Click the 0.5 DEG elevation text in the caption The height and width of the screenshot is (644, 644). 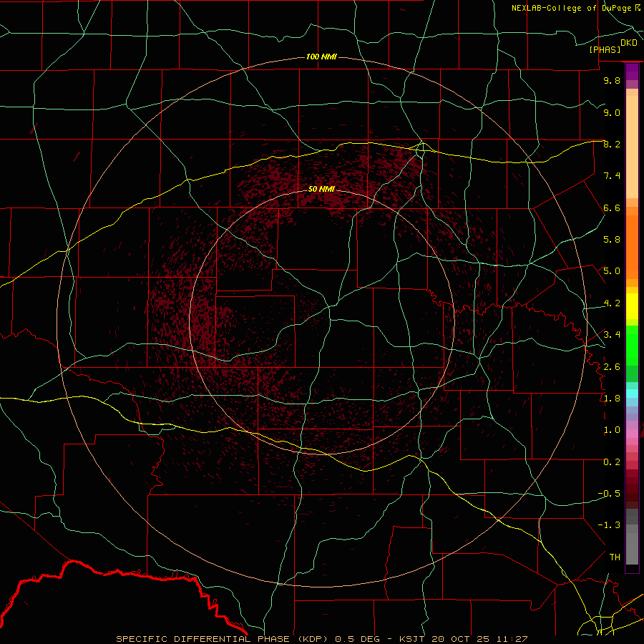357,639
